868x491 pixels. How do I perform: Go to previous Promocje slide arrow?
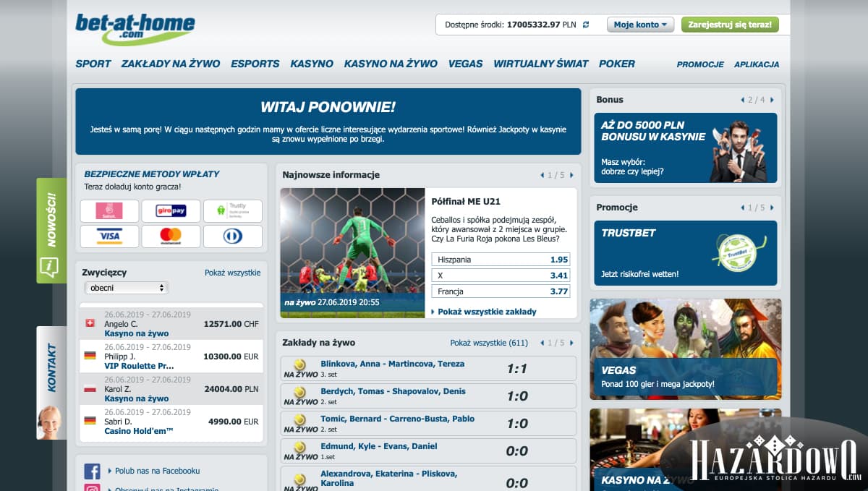pyautogui.click(x=742, y=208)
